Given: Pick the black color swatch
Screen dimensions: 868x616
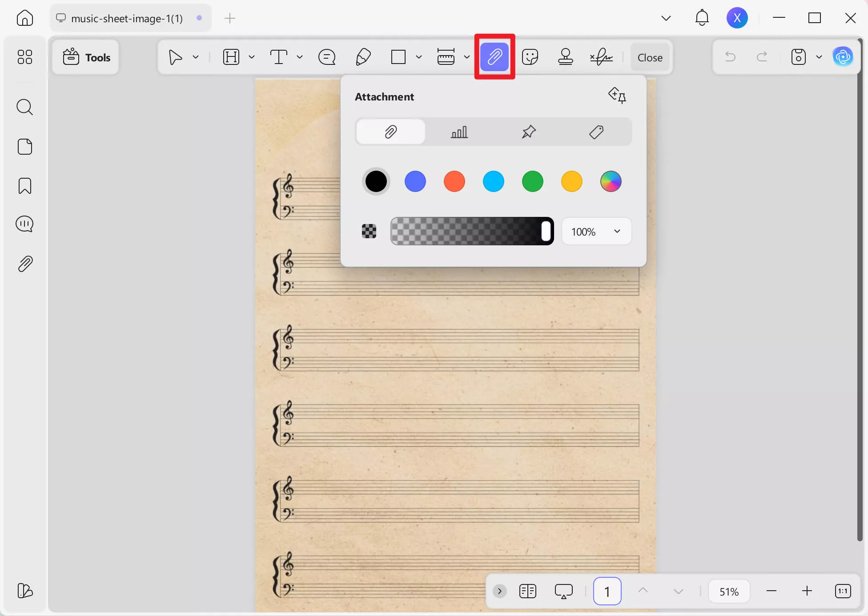Looking at the screenshot, I should 376,181.
